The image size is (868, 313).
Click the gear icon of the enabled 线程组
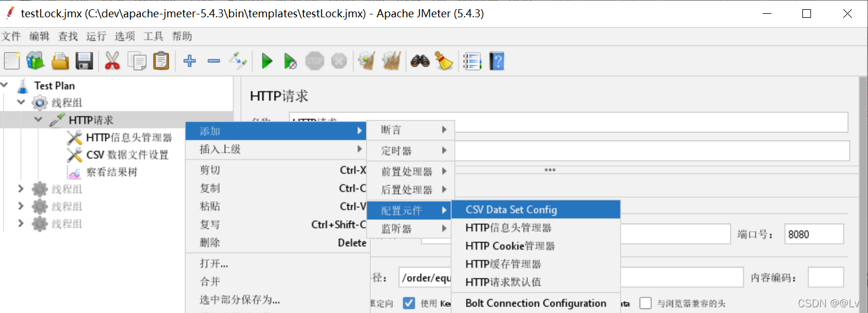point(40,103)
